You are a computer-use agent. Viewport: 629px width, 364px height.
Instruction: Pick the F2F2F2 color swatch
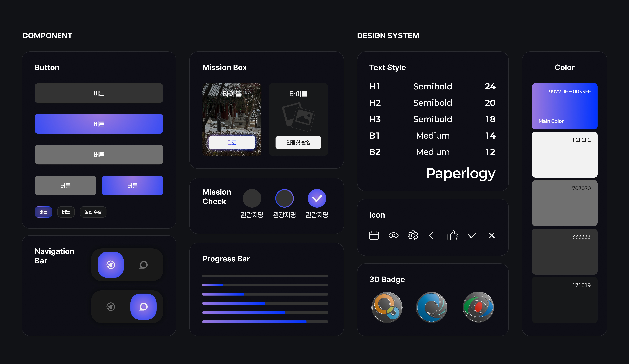coord(565,155)
